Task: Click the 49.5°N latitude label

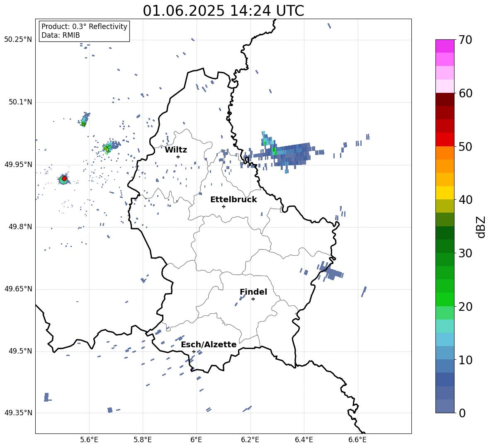Action: coord(20,351)
